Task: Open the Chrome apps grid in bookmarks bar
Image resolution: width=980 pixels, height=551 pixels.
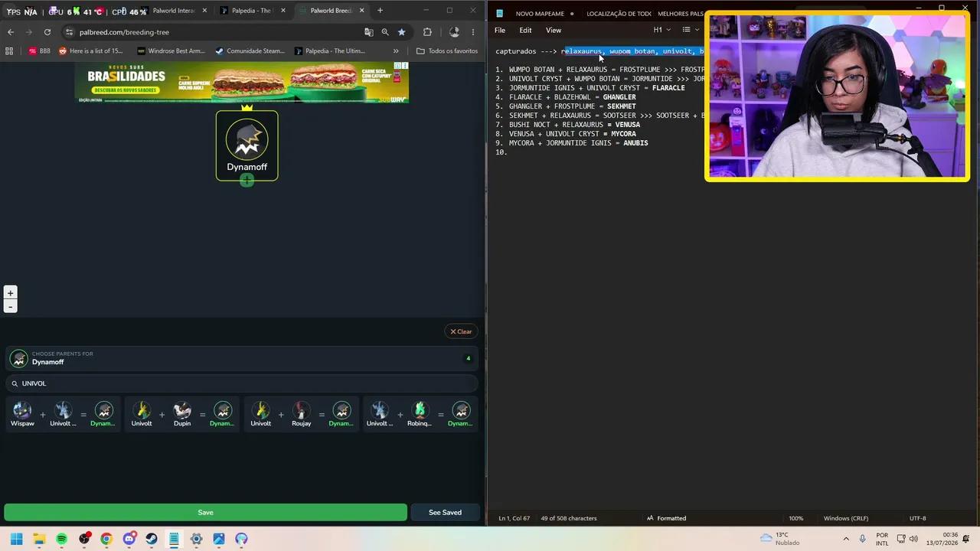Action: (x=9, y=51)
